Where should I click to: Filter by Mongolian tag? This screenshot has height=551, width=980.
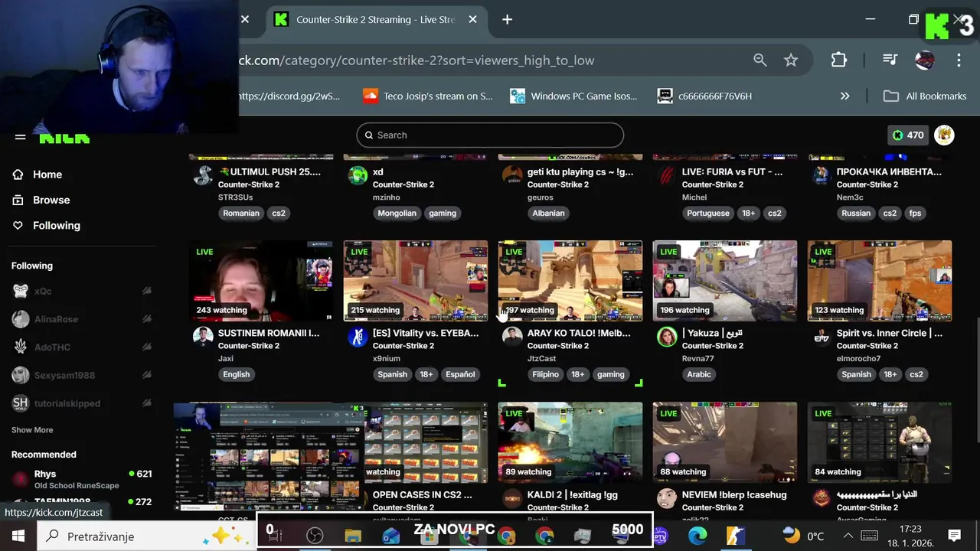point(397,213)
